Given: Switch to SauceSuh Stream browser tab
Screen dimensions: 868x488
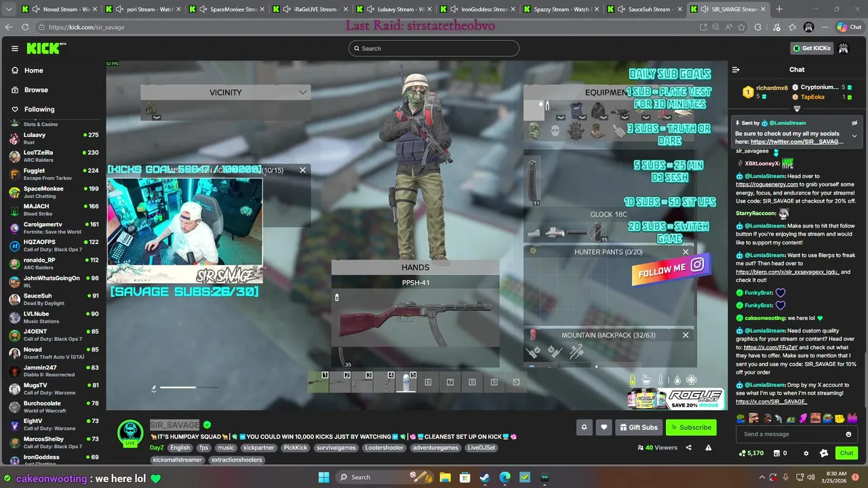Looking at the screenshot, I should click(x=646, y=9).
